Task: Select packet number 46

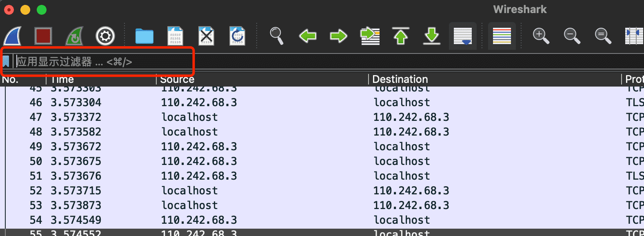Action: pyautogui.click(x=322, y=102)
